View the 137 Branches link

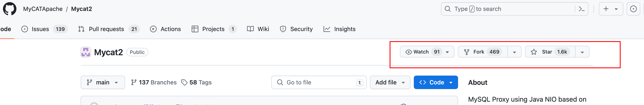pos(154,82)
